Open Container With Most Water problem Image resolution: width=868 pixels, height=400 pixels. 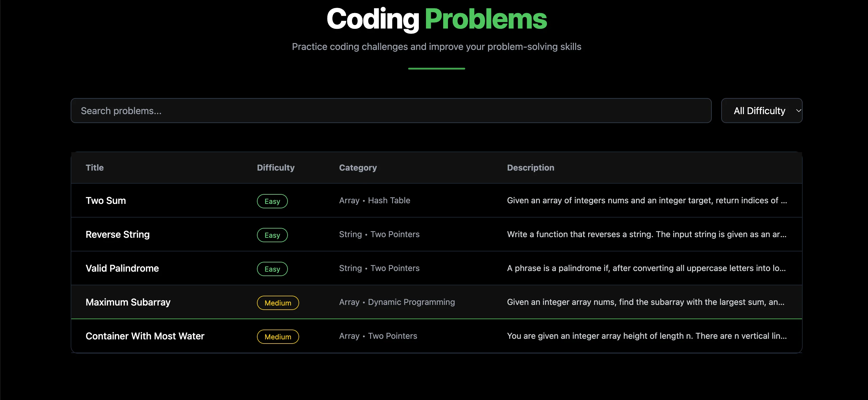click(145, 336)
